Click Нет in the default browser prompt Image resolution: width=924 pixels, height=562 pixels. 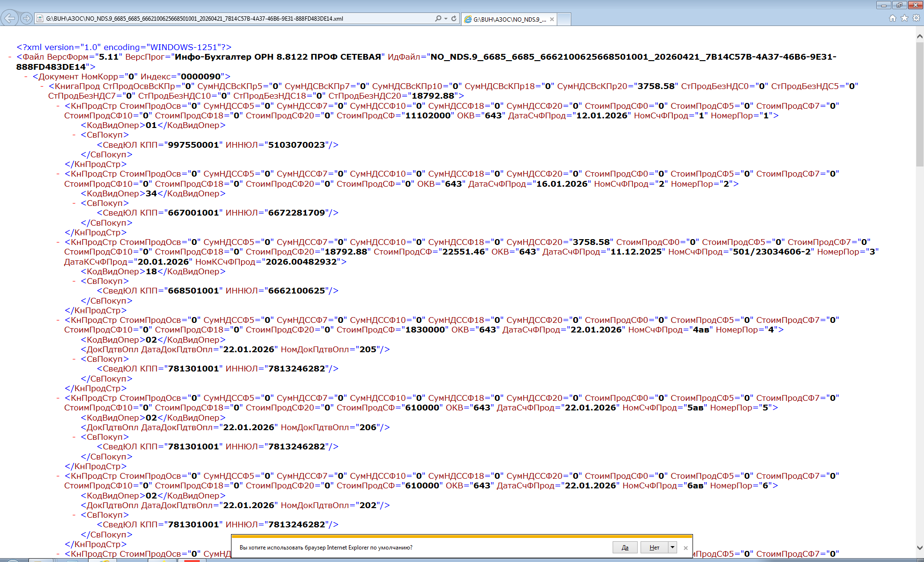click(654, 547)
